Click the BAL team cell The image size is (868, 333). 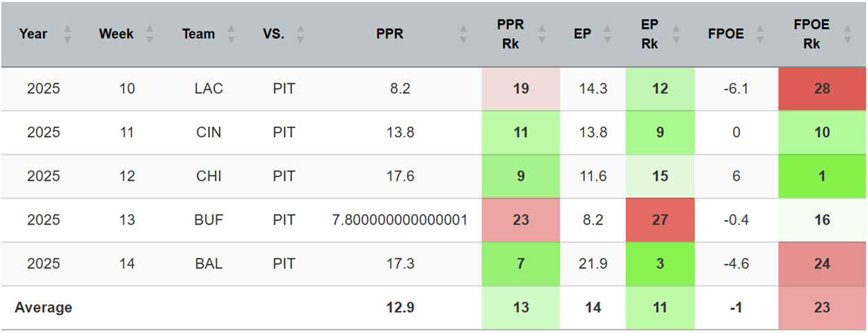(209, 264)
